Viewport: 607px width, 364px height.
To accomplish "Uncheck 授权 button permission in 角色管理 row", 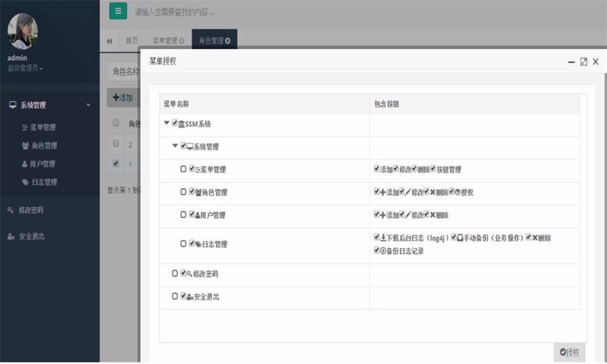I will pos(451,191).
